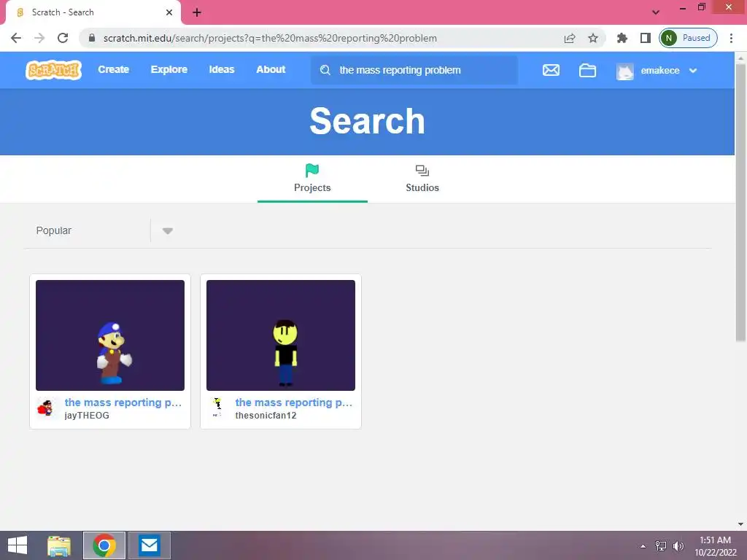Open the Messages envelope icon

coord(551,71)
